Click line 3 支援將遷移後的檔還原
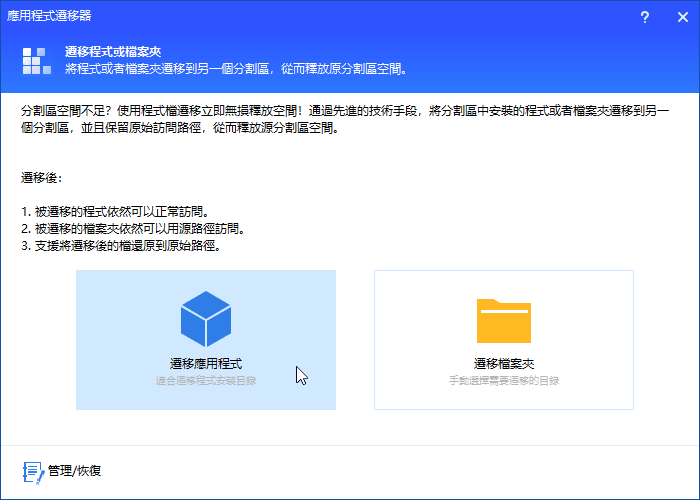Image resolution: width=700 pixels, height=500 pixels. (121, 246)
